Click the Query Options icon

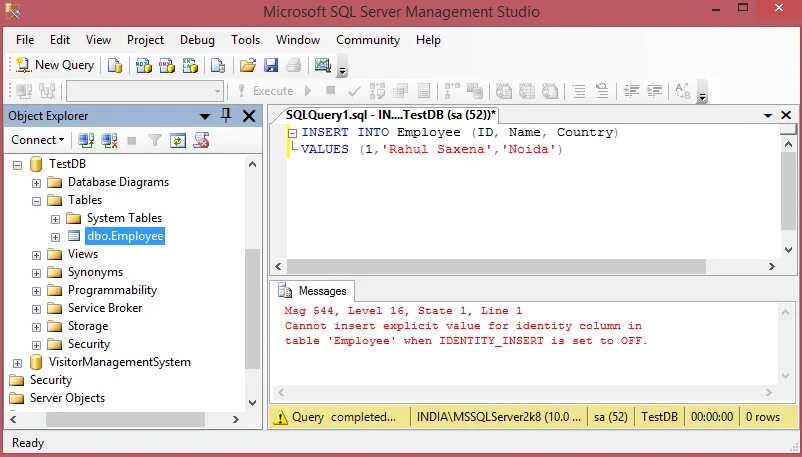tap(400, 91)
